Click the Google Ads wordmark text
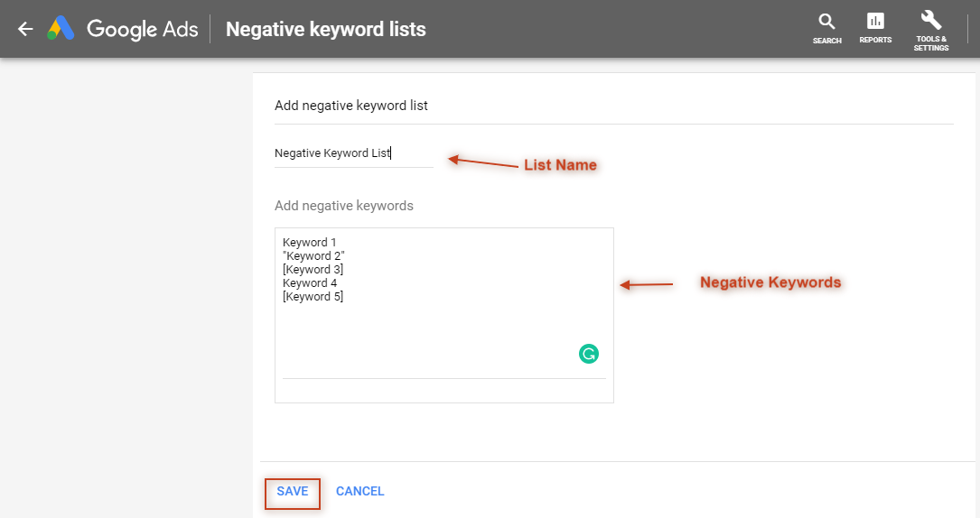The height and width of the screenshot is (518, 980). pyautogui.click(x=143, y=30)
